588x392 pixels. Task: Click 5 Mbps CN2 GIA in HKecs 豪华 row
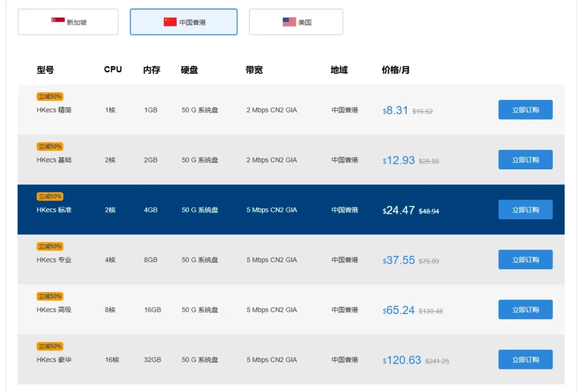point(272,360)
